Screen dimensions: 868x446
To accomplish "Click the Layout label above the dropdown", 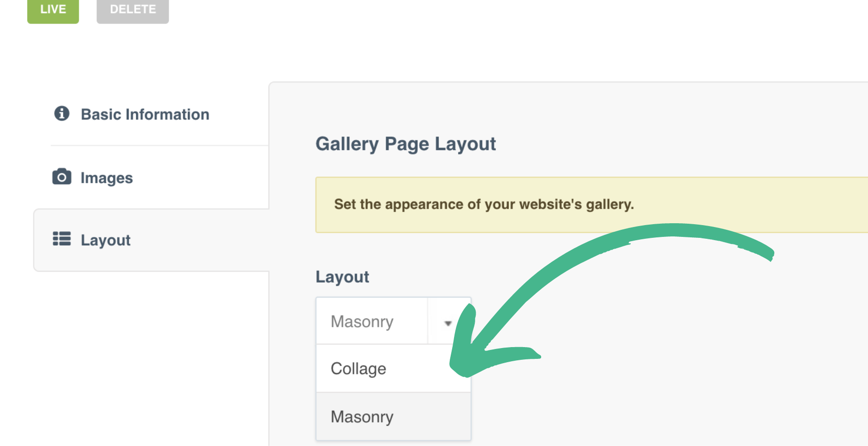I will click(342, 277).
